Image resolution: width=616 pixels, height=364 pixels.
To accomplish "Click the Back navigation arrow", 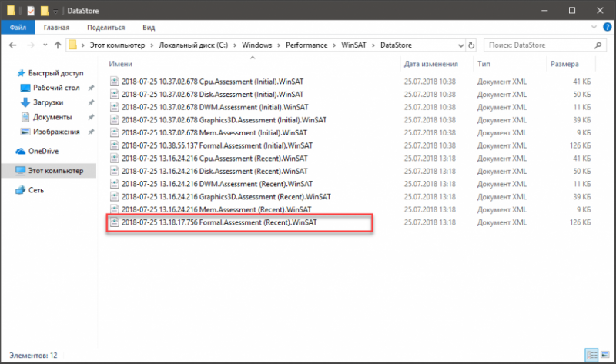I will point(12,45).
